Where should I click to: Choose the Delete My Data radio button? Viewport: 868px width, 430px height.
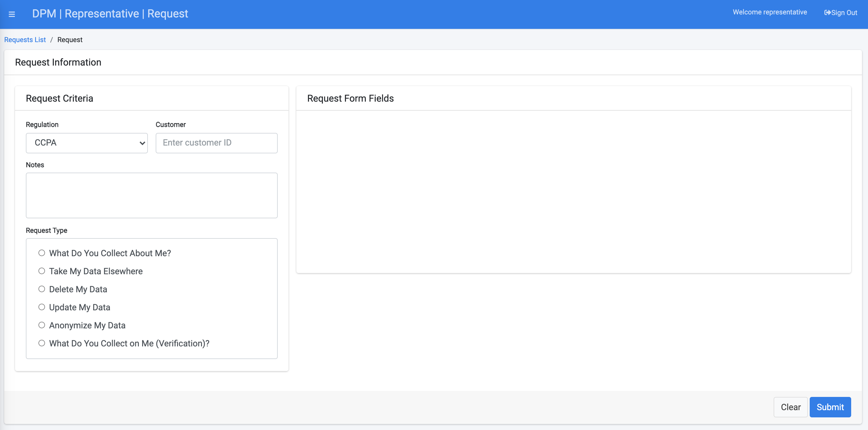(42, 289)
